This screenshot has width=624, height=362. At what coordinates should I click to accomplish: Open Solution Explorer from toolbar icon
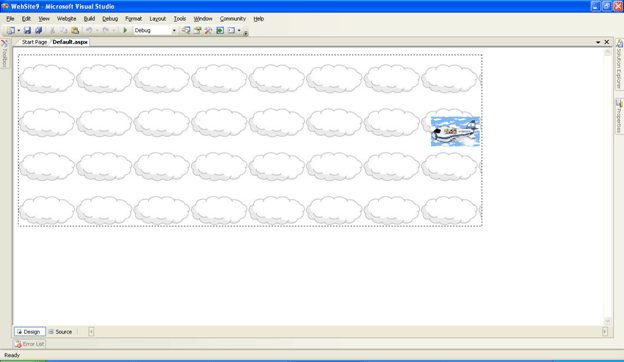pyautogui.click(x=186, y=30)
